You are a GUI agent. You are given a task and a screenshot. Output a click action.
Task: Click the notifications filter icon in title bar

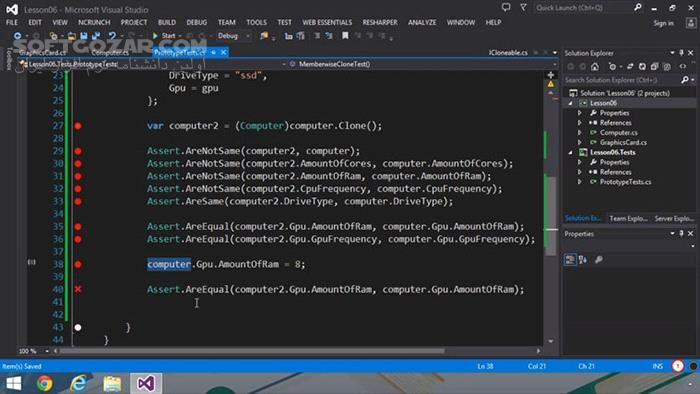(523, 8)
